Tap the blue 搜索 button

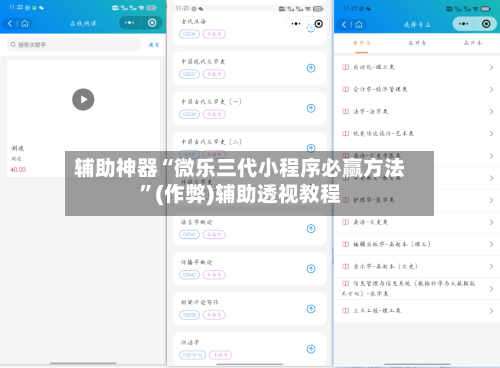(x=154, y=45)
